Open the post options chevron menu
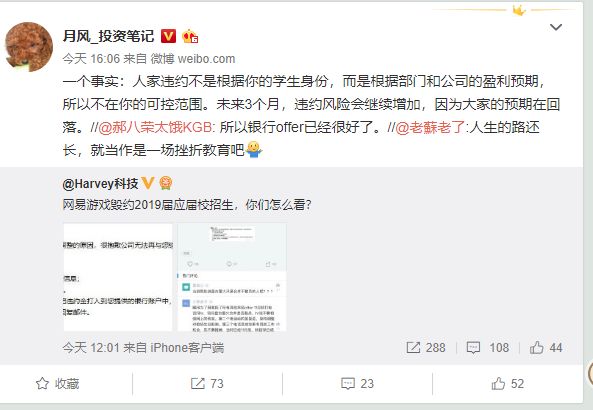The height and width of the screenshot is (410, 593). click(556, 27)
